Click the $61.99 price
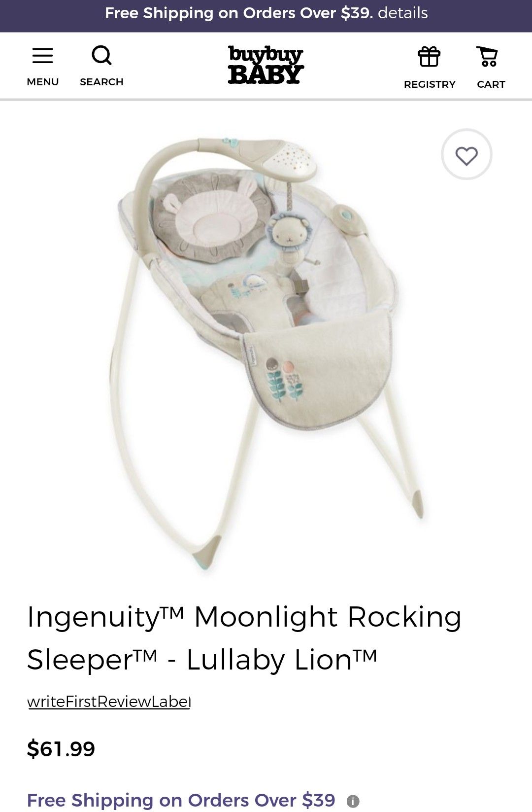 (x=61, y=749)
